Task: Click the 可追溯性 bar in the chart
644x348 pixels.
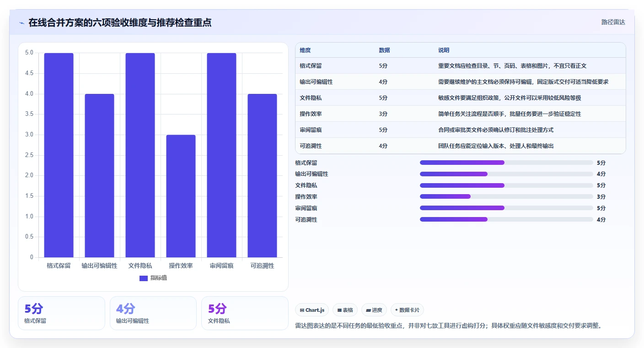Action: tap(262, 175)
